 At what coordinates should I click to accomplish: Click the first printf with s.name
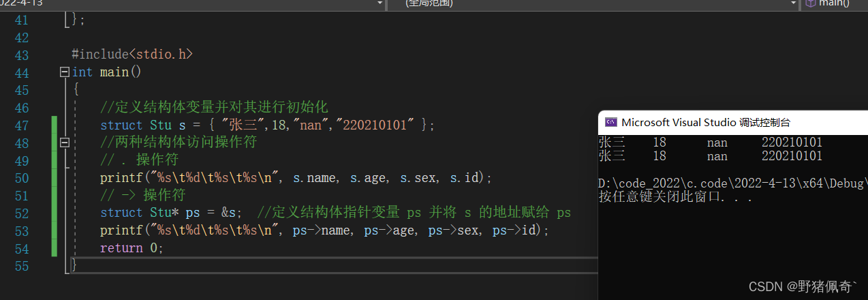[295, 178]
